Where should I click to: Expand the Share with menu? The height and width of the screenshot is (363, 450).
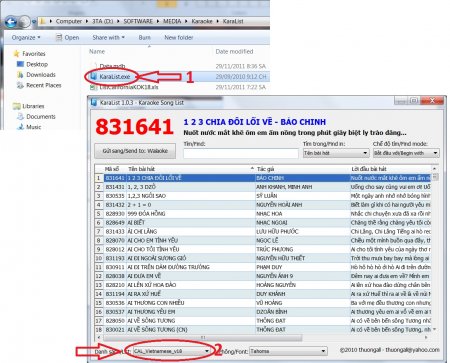pos(108,38)
